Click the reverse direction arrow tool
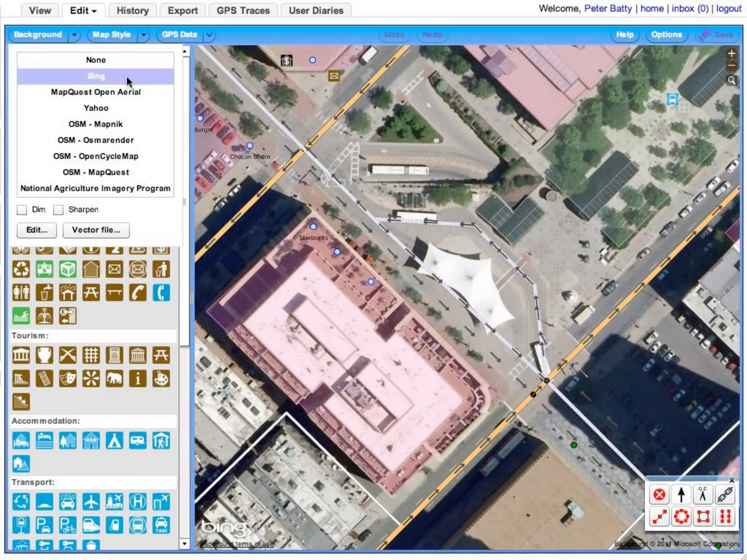The height and width of the screenshot is (560, 747). pos(681,494)
